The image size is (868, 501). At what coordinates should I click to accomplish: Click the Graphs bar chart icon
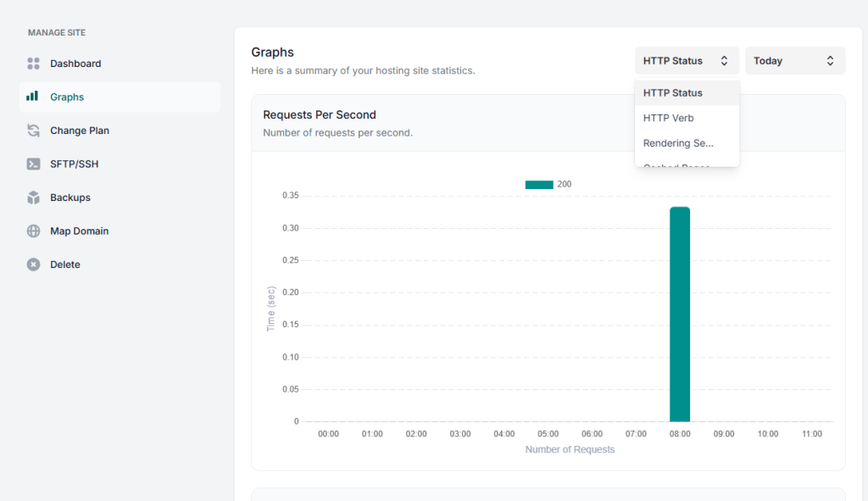33,97
